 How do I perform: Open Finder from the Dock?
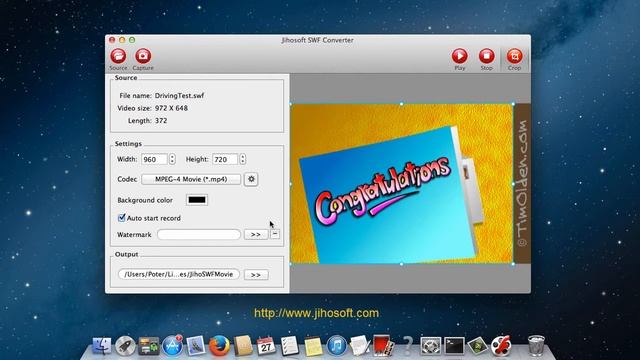click(102, 346)
